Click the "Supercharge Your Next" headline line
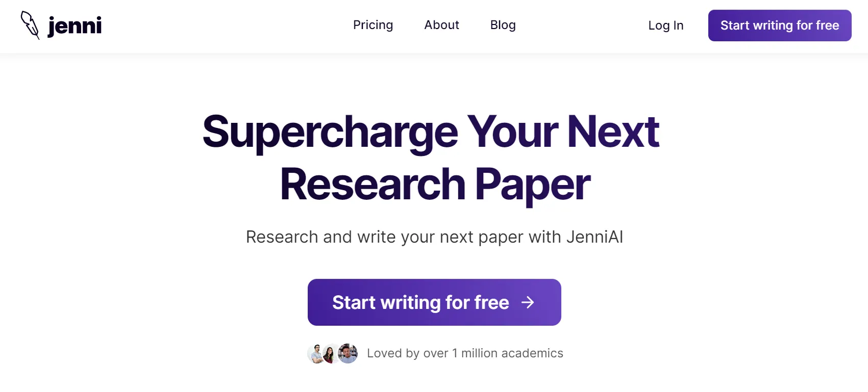Screen dimensions: 868x392 (431, 132)
